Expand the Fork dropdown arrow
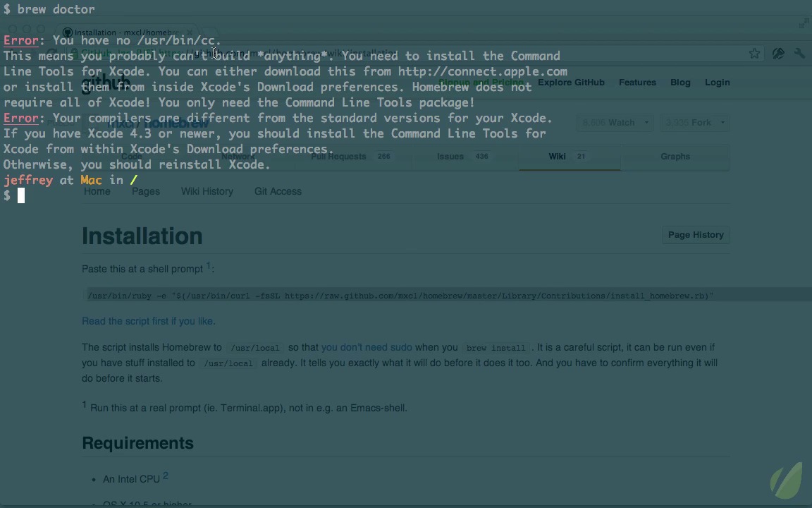This screenshot has width=812, height=508. click(723, 123)
